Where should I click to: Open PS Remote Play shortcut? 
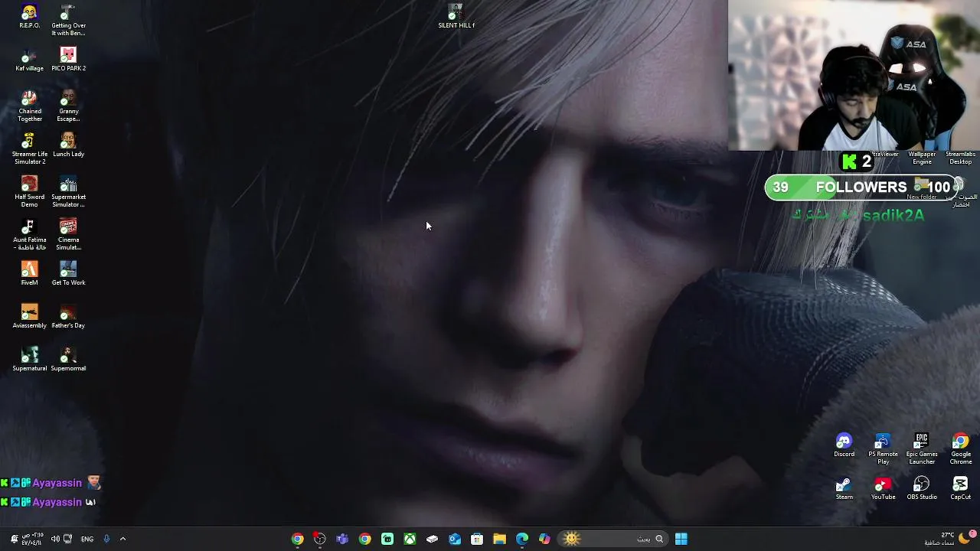(883, 449)
